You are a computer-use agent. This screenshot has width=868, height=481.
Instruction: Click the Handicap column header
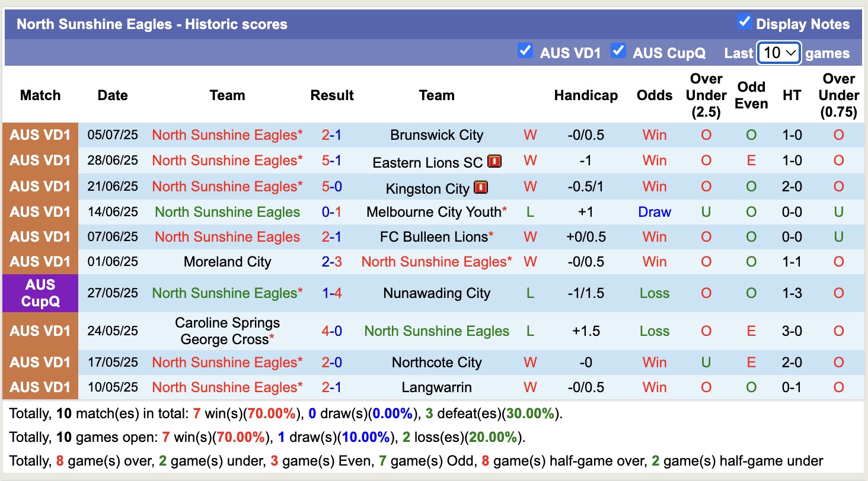[585, 95]
